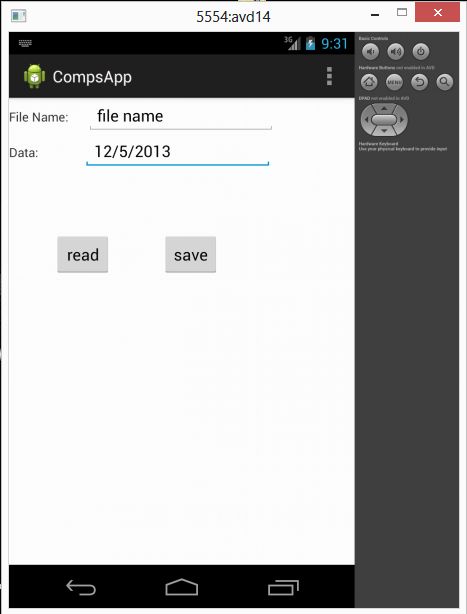Focus the Data field containing 12/5/2013
Viewport: 467px width, 614px height.
tap(178, 152)
